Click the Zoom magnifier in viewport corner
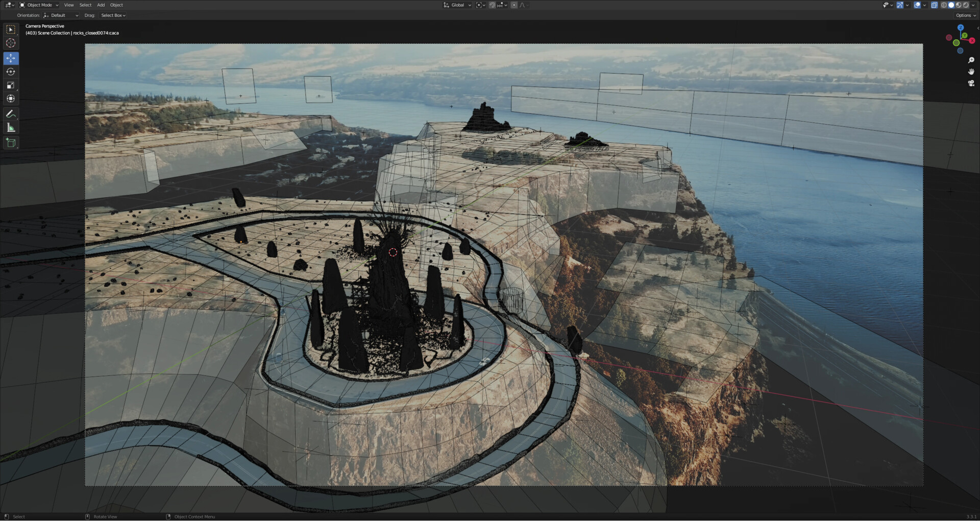The width and height of the screenshot is (980, 521). (971, 60)
